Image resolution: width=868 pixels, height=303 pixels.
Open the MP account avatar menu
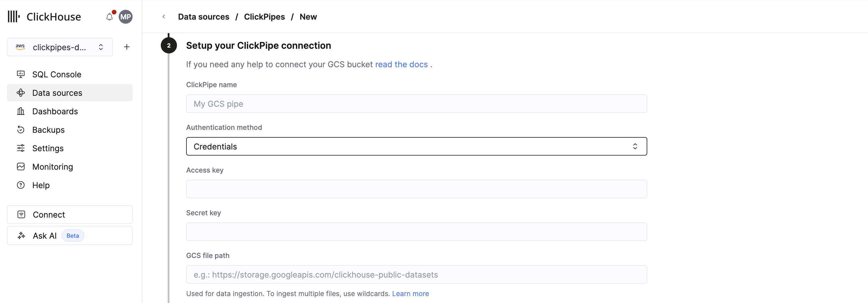pos(125,16)
